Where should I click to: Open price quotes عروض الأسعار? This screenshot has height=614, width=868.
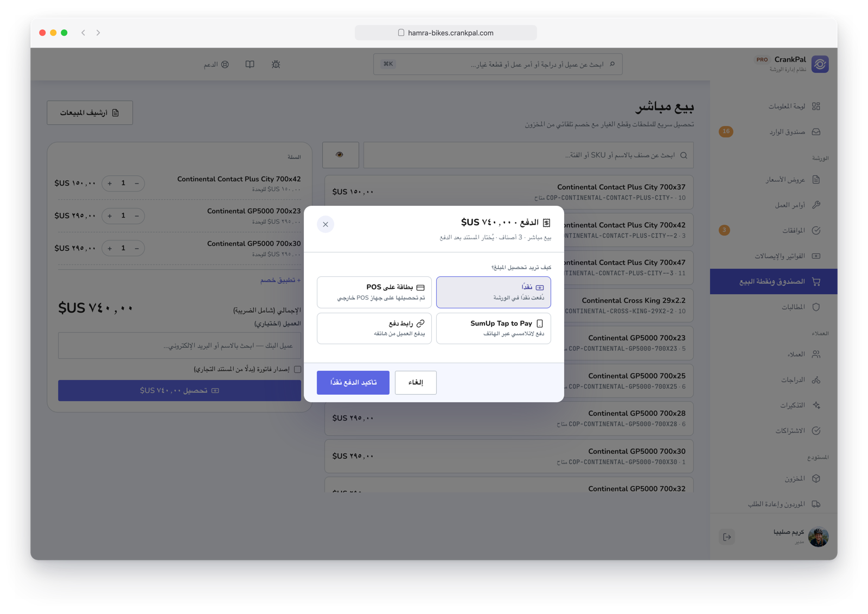(x=774, y=180)
